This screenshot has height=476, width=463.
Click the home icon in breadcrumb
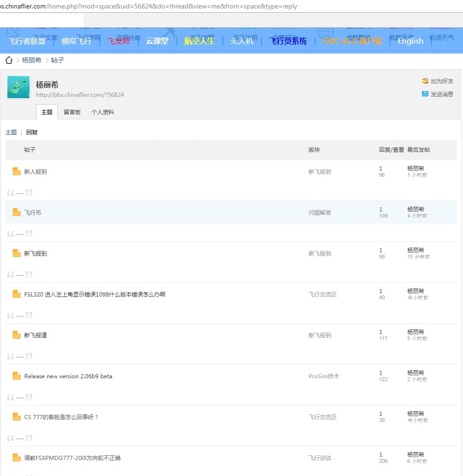point(9,60)
